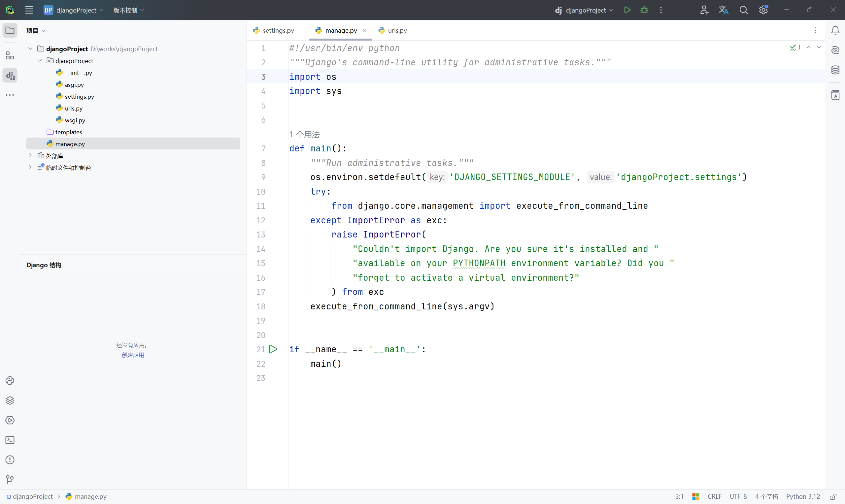The width and height of the screenshot is (845, 504).
Task: Open the documentation tool window on right bar
Action: pyautogui.click(x=835, y=95)
